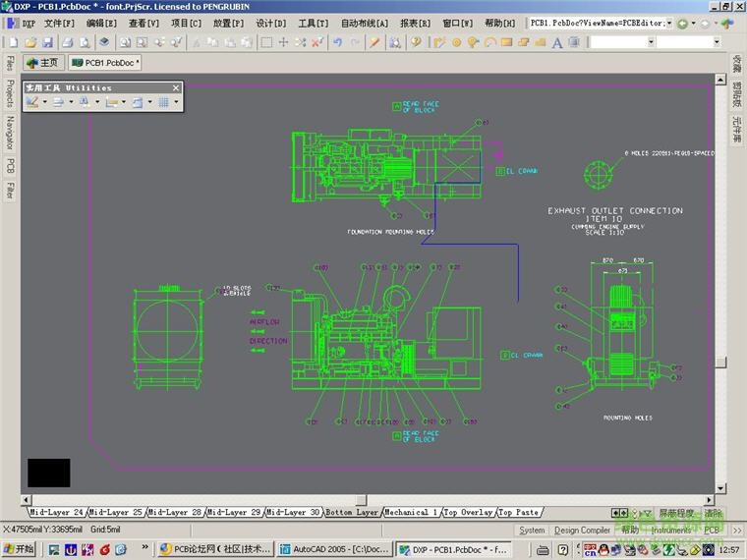Click the Save document icon

(48, 42)
